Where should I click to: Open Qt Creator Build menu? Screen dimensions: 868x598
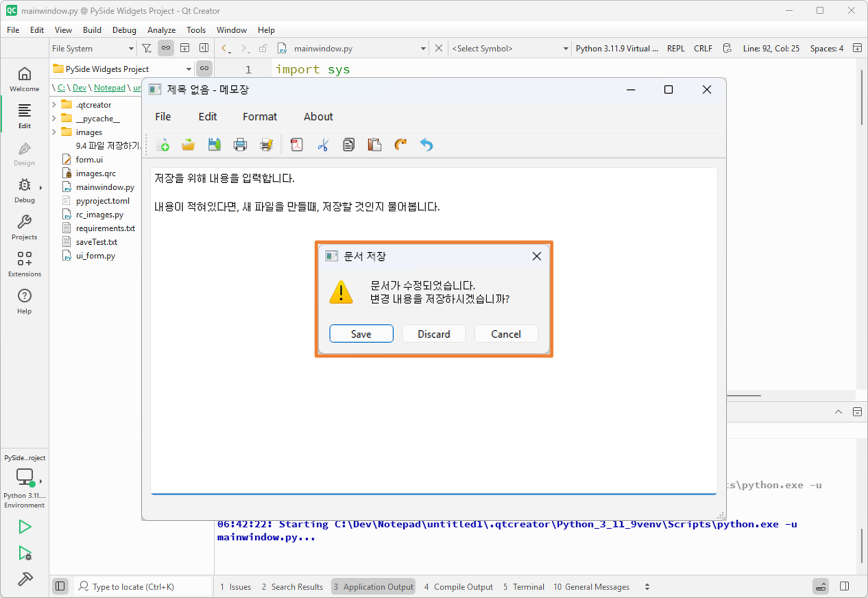click(92, 30)
